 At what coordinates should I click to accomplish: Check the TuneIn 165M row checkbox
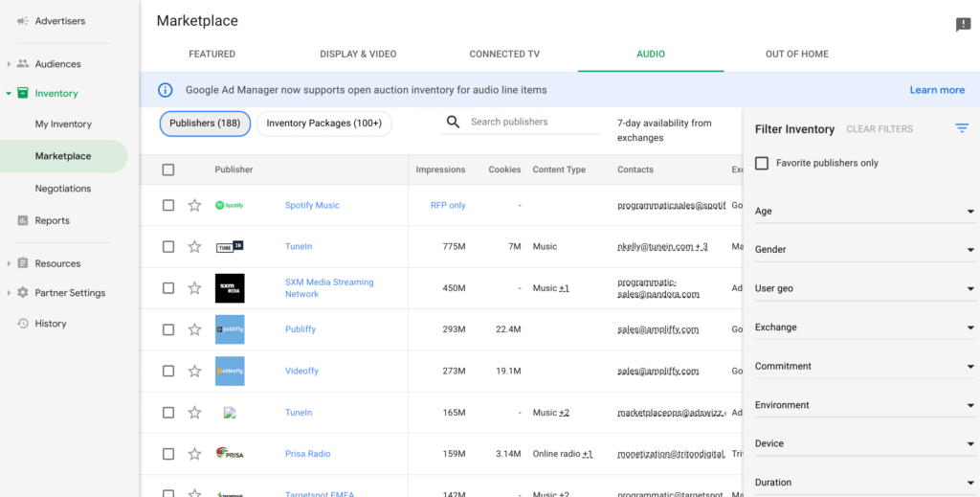pyautogui.click(x=168, y=413)
